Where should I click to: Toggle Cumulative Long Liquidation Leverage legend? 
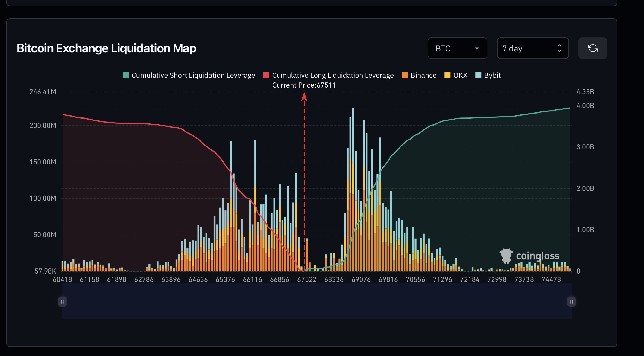(x=332, y=75)
